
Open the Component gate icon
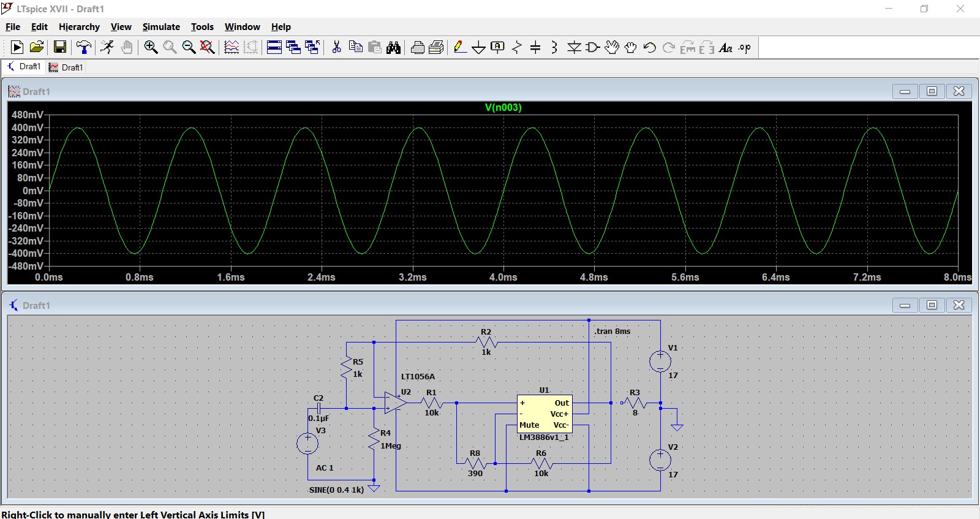coord(593,47)
